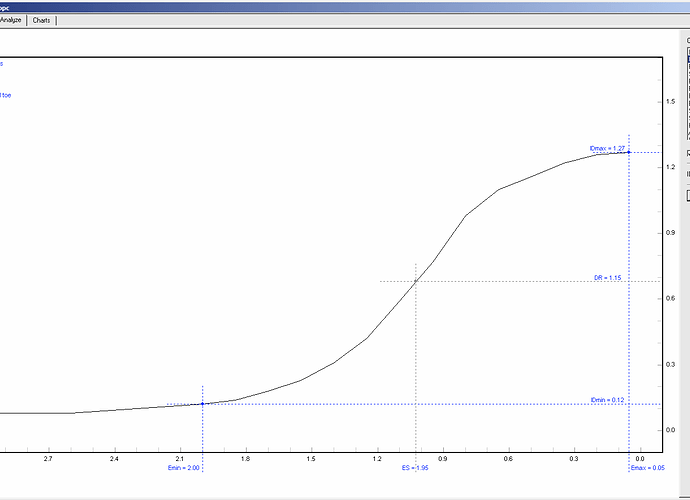Click the 1.5 value on y-axis
The image size is (690, 500).
[670, 101]
